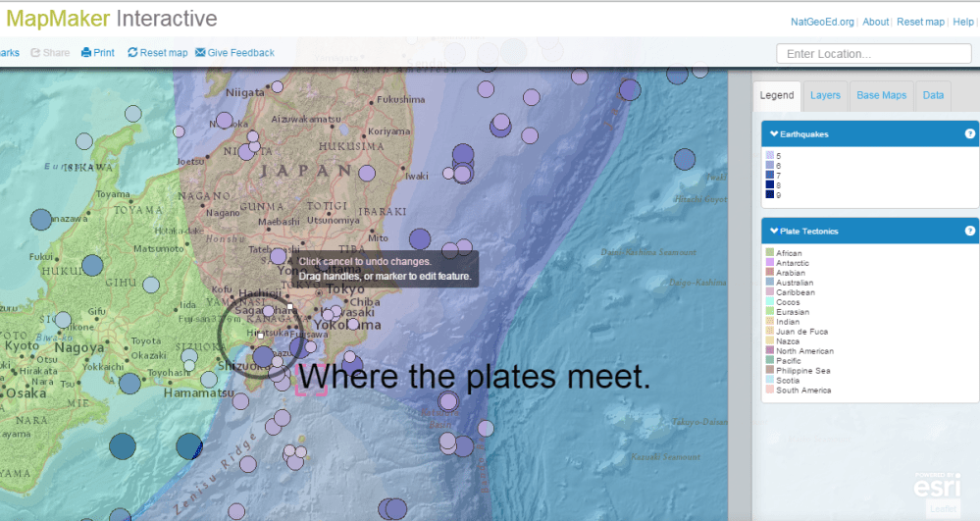Select the magnitude 7 earthquake swatch
This screenshot has height=521, width=980.
[x=770, y=175]
